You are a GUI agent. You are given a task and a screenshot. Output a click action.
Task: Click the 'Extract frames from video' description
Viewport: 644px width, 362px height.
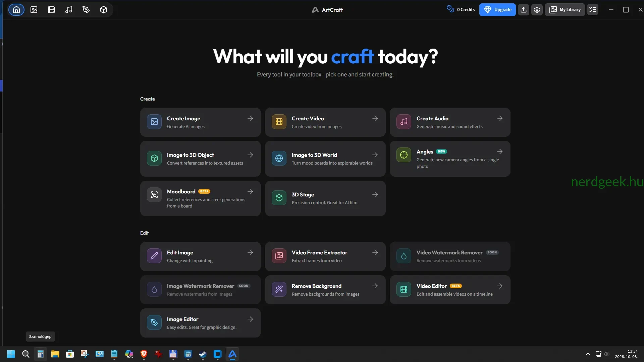pos(317,261)
